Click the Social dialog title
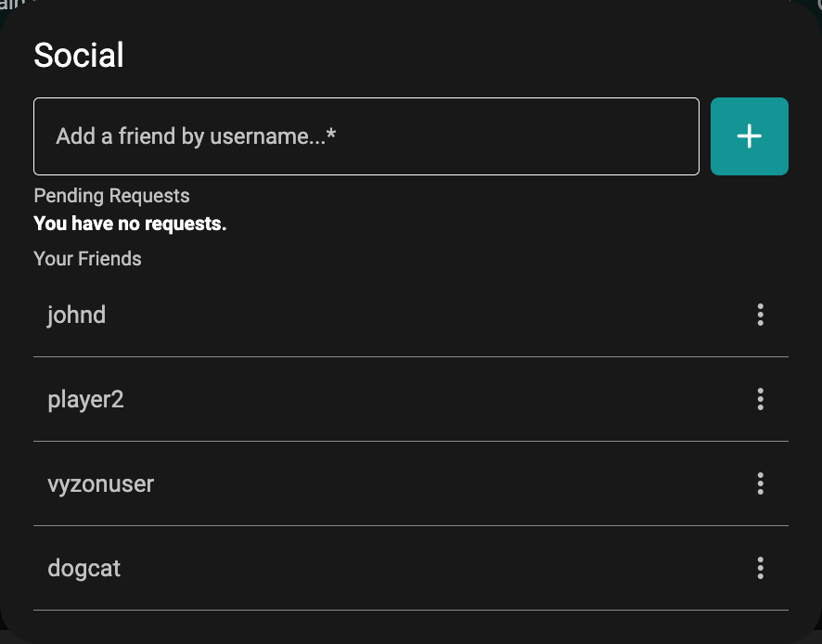822x644 pixels. [79, 56]
